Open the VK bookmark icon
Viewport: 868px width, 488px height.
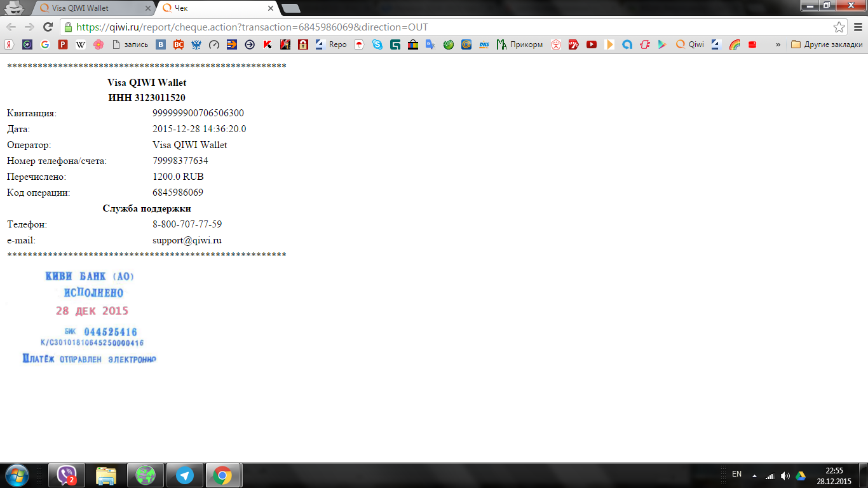click(161, 44)
